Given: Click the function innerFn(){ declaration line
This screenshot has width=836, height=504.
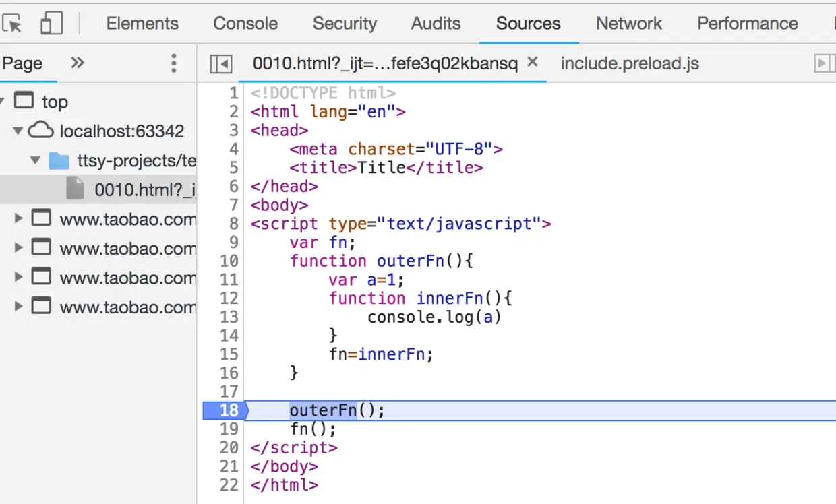Looking at the screenshot, I should point(421,298).
